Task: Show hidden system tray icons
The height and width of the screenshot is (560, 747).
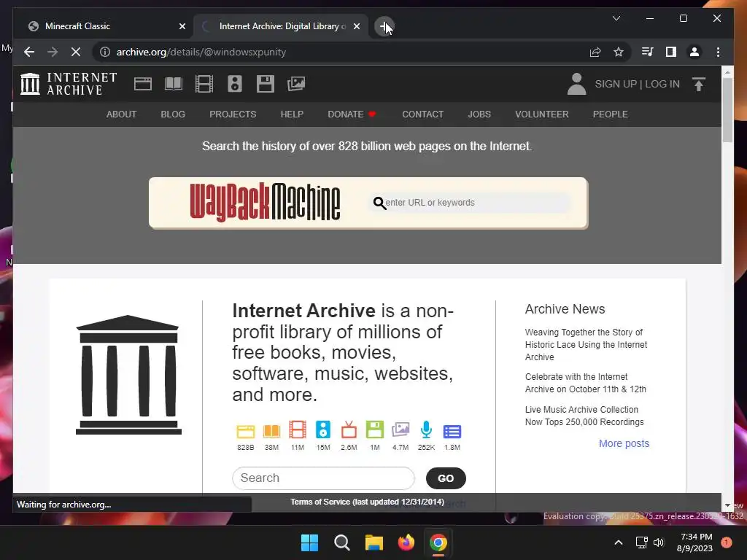Action: [619, 542]
